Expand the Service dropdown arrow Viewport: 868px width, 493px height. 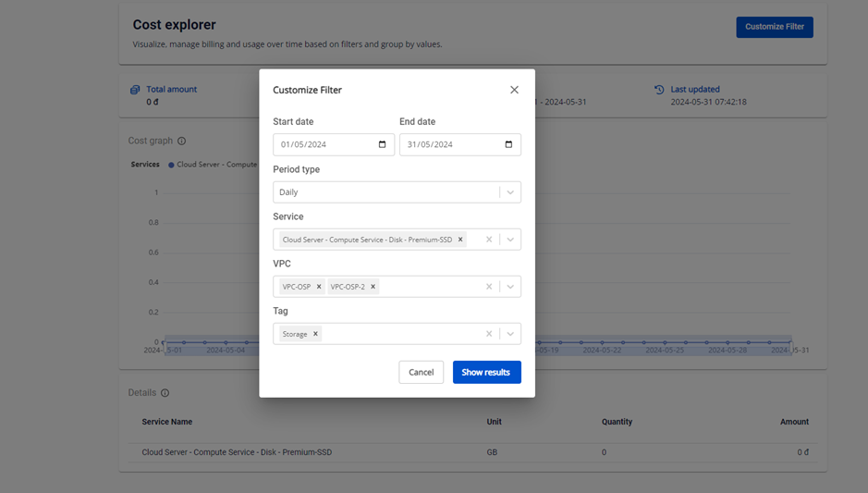pos(510,240)
